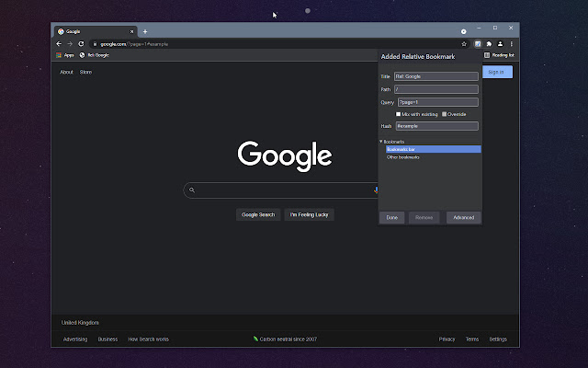Open the Privacy link
The height and width of the screenshot is (368, 588).
point(447,339)
